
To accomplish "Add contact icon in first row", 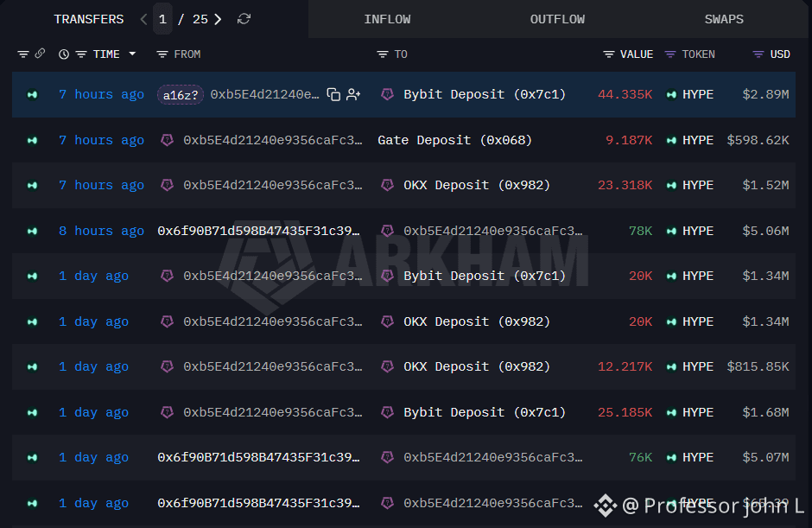I will point(353,94).
